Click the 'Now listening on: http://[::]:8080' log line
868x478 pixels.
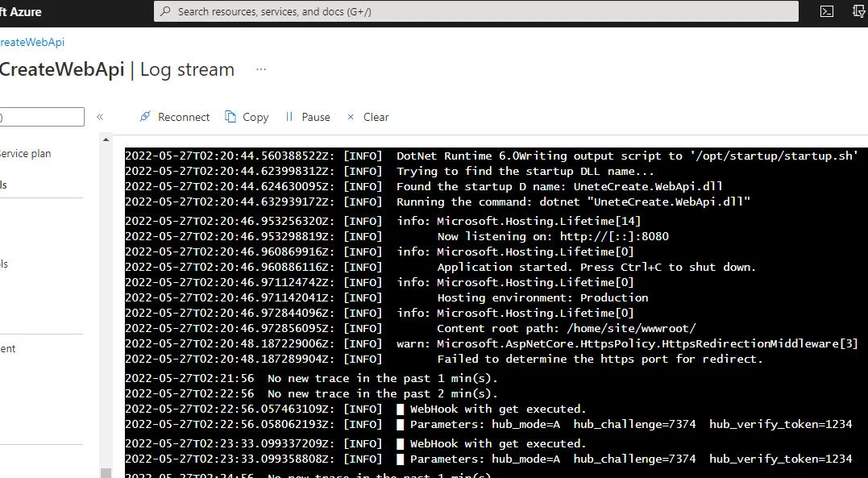[x=397, y=236]
